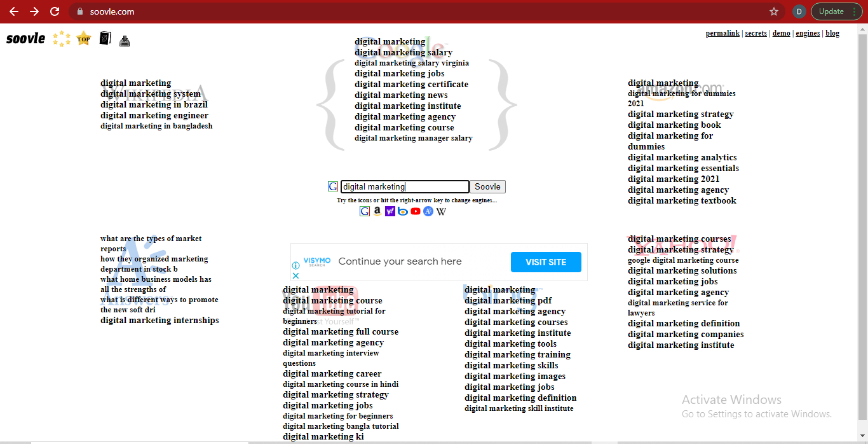Switch engine to Answers.com icon
The width and height of the screenshot is (868, 444).
[x=428, y=211]
